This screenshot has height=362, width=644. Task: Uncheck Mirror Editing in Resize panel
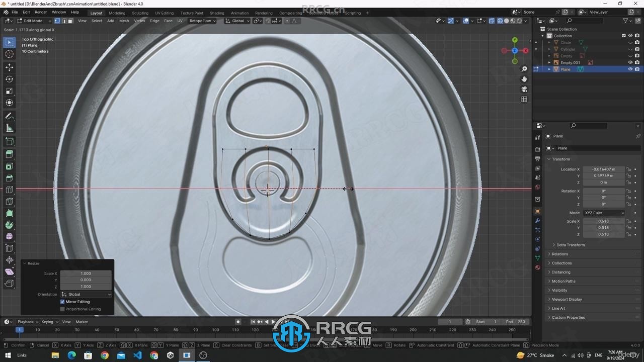[x=62, y=302]
